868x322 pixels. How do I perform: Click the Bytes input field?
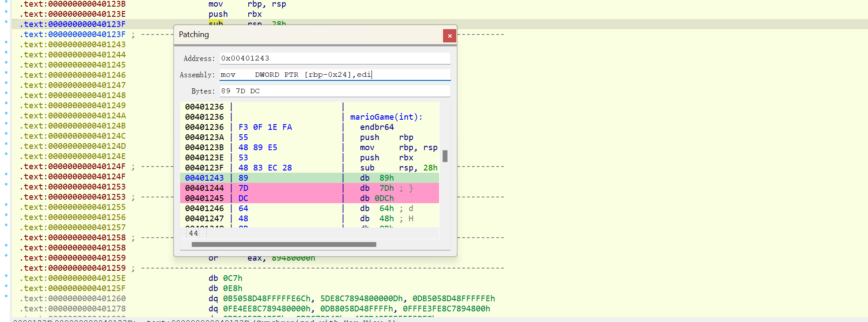tap(335, 91)
